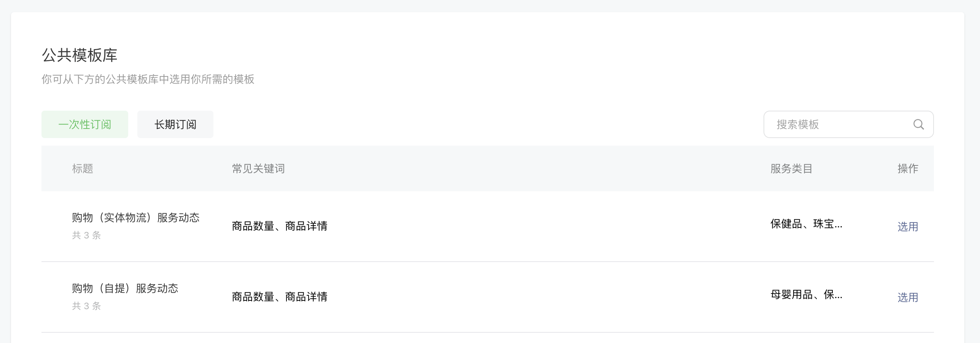Click 选用 for 购物（自提）服务动态 template
This screenshot has height=343, width=980.
908,297
